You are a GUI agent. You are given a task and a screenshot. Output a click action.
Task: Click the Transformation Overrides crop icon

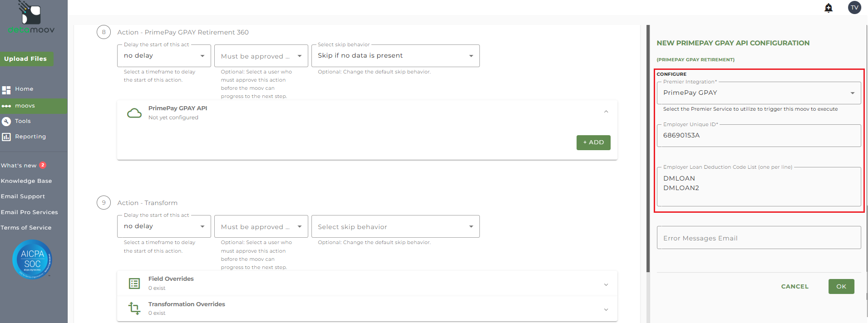134,308
